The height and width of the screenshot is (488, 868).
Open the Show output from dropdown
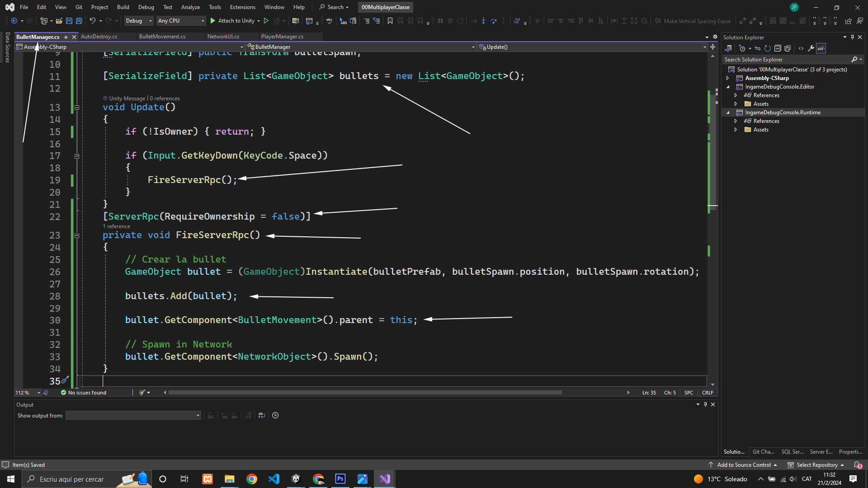click(x=133, y=415)
